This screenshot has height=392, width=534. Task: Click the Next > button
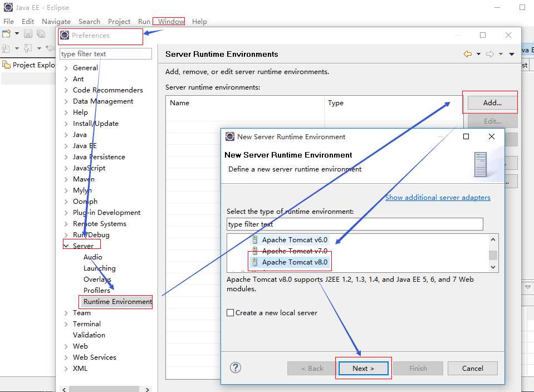364,368
